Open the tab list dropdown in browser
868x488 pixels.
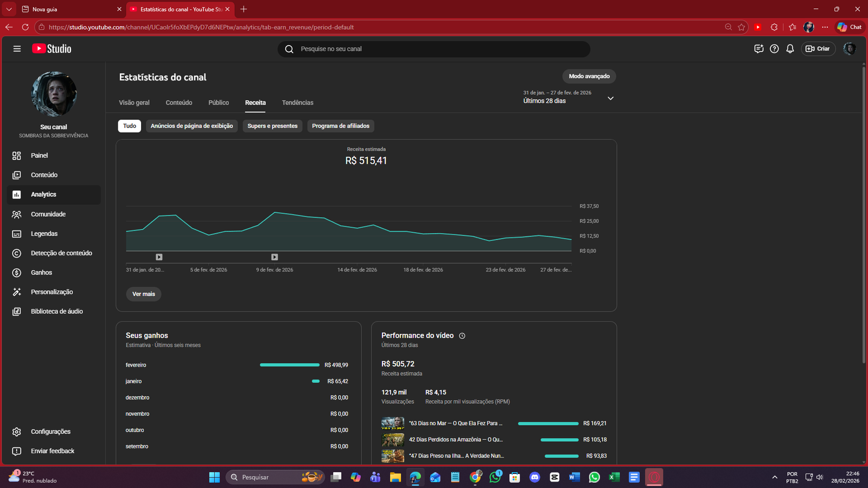(9, 9)
